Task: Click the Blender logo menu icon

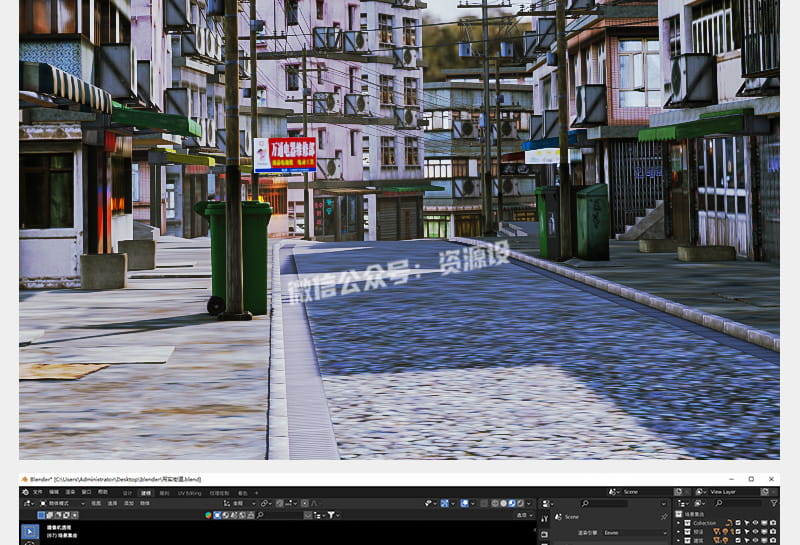Action: point(26,492)
